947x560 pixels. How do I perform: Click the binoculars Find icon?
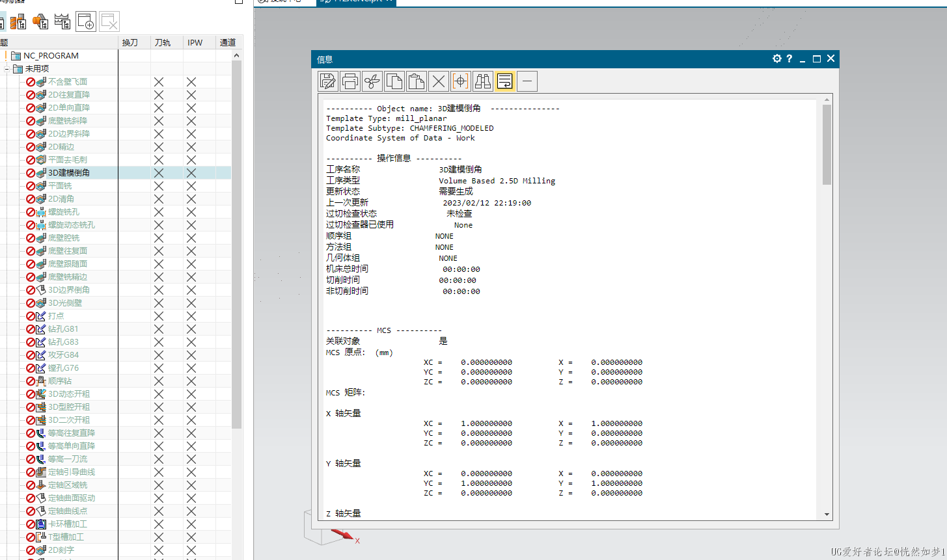coord(483,81)
